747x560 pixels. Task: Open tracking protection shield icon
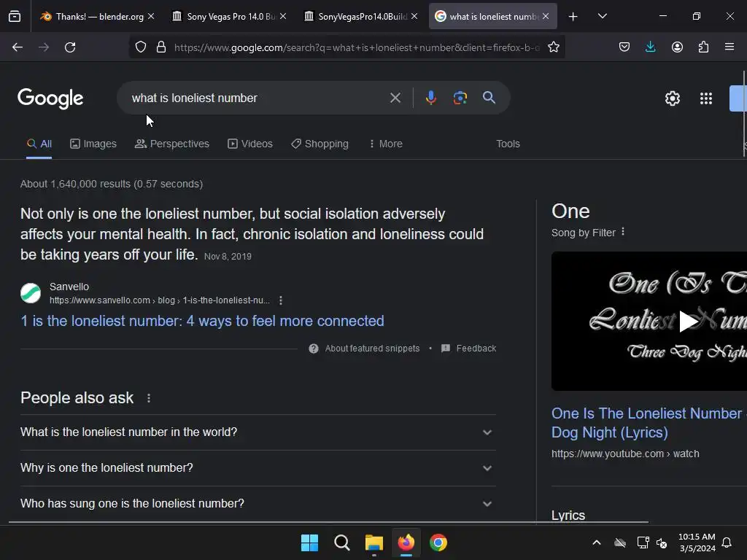[x=141, y=47]
